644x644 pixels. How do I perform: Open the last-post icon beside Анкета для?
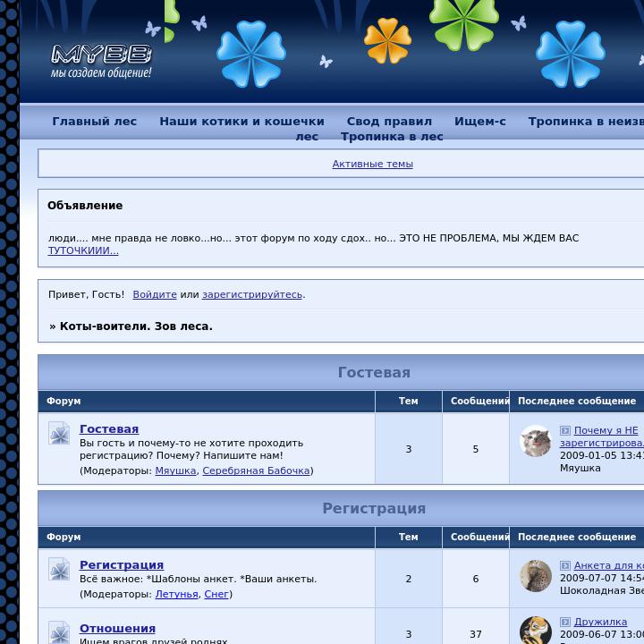coord(565,566)
